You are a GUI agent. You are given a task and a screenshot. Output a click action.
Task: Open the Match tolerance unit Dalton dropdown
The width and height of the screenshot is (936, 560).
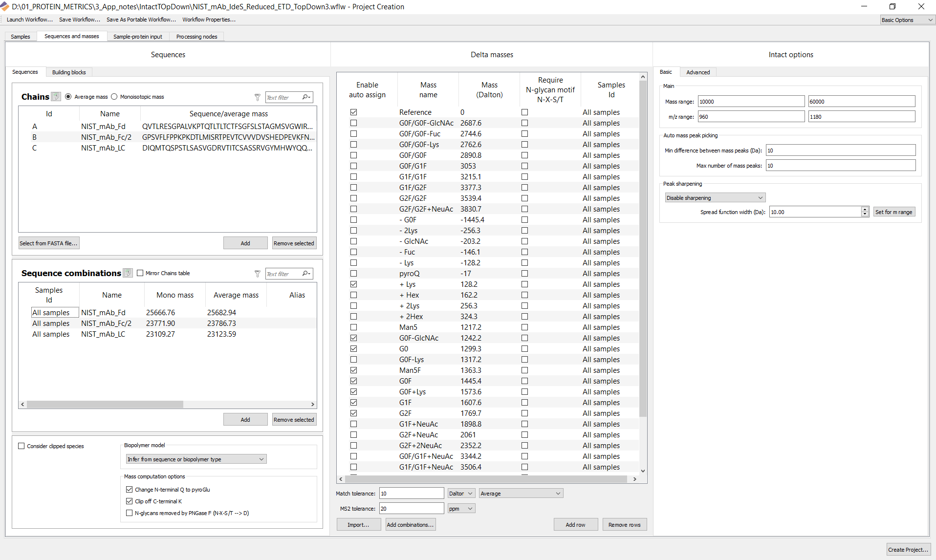461,493
